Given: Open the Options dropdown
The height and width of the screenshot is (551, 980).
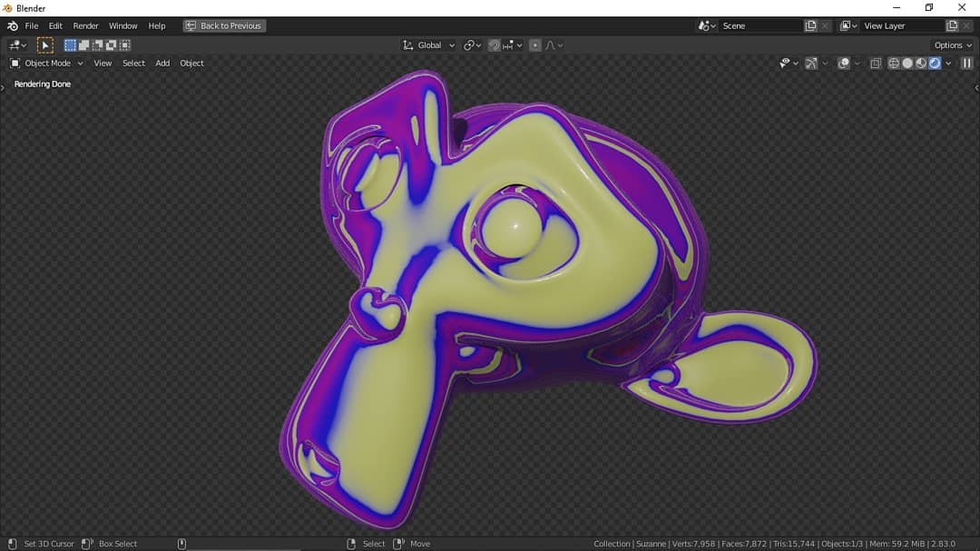Looking at the screenshot, I should pos(953,45).
